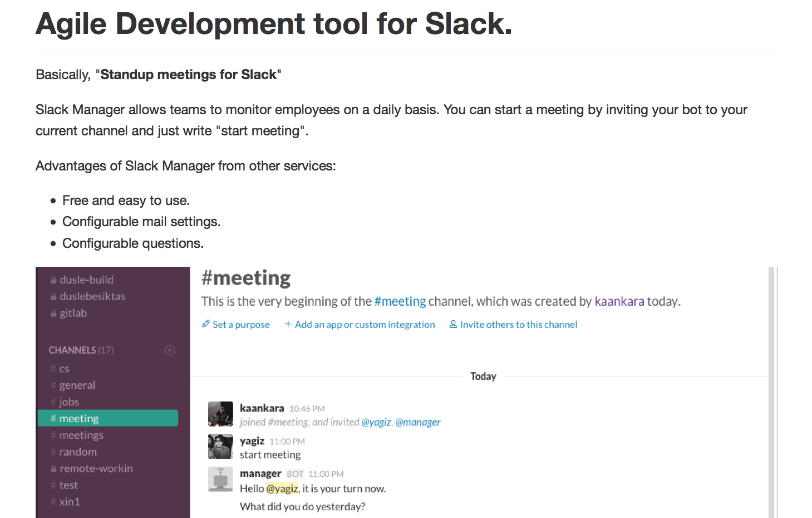Select the pencil icon next to Set a purpose
This screenshot has height=518, width=812.
point(205,324)
